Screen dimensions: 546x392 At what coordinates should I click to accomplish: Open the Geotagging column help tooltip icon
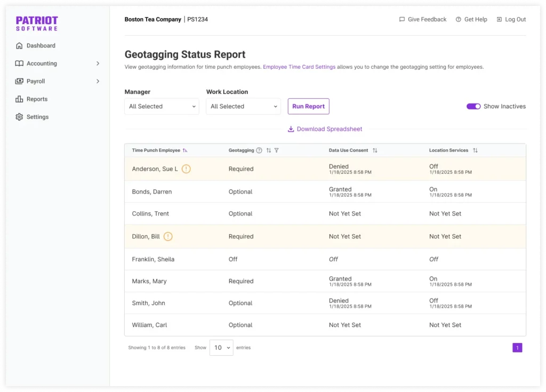(259, 150)
